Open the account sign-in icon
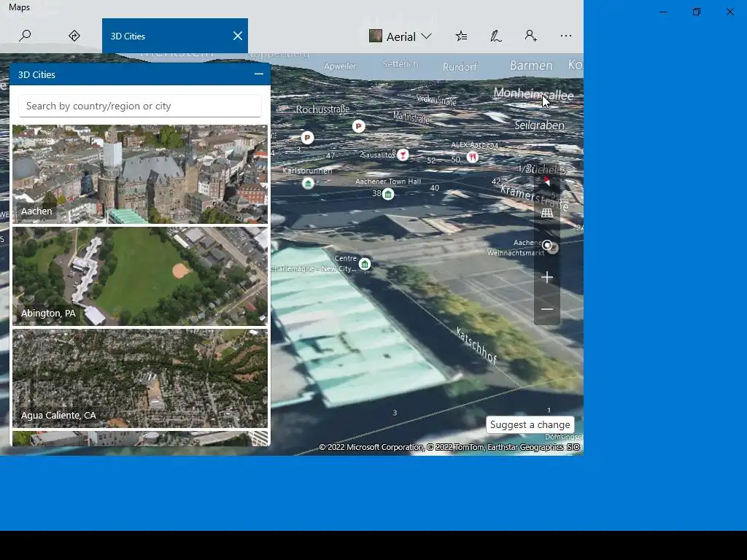 (531, 36)
